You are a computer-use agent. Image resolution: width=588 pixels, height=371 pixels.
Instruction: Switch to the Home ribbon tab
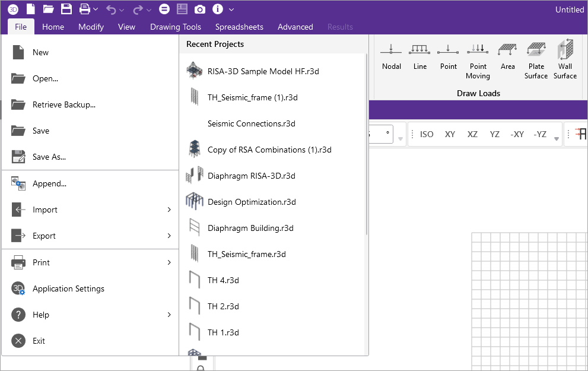(x=53, y=27)
